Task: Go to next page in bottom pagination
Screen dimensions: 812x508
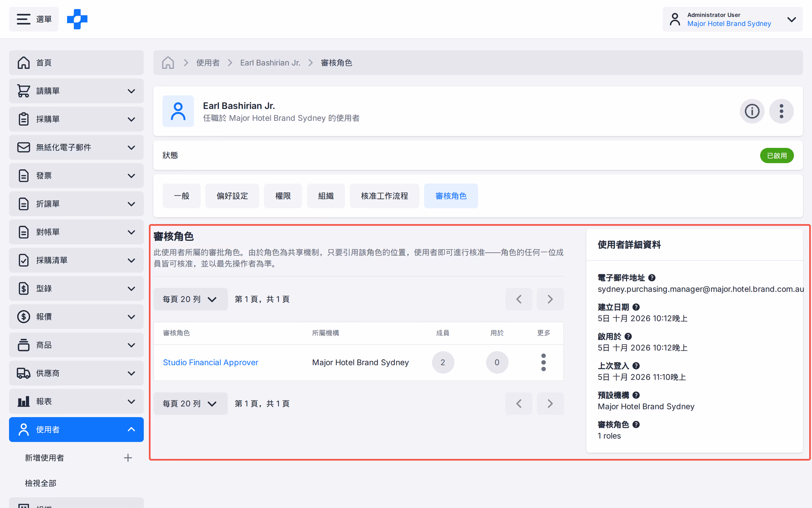Action: click(550, 404)
